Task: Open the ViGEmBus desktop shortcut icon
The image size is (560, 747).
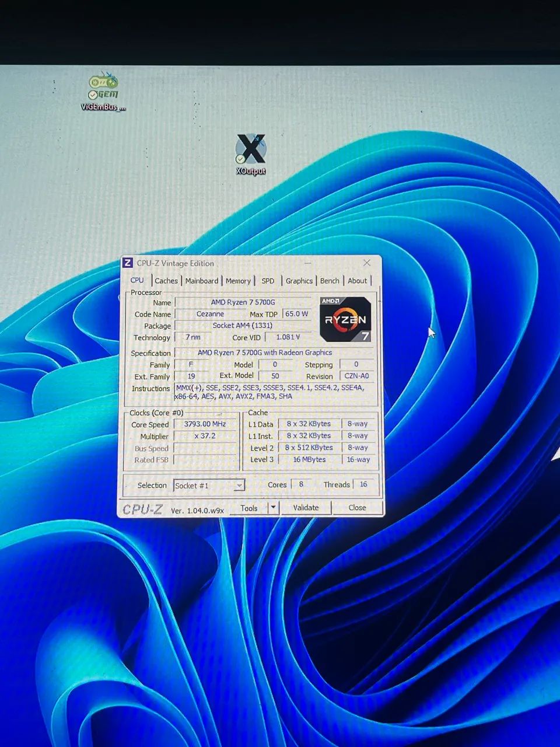Action: pyautogui.click(x=103, y=92)
